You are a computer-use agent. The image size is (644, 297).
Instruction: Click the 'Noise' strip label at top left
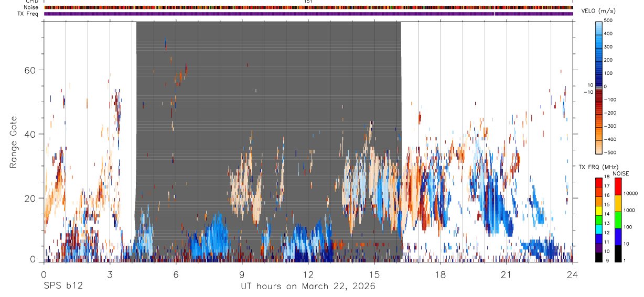coord(31,7)
